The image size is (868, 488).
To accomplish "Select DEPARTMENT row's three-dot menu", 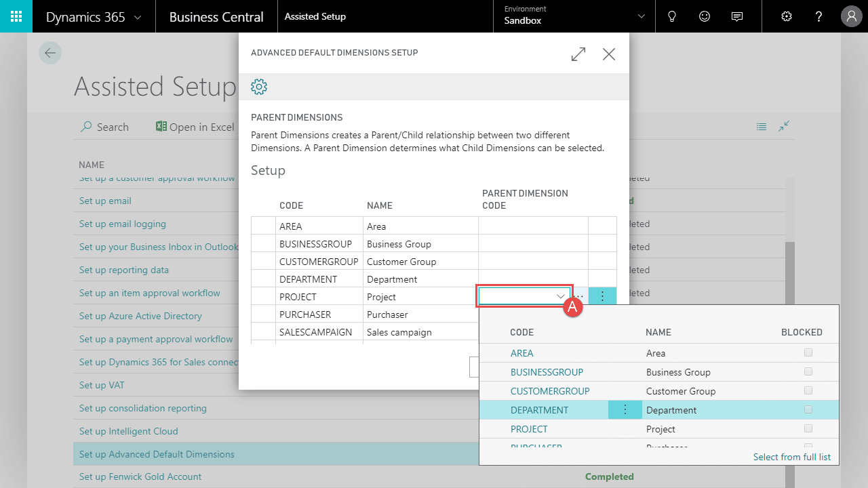I will click(625, 409).
